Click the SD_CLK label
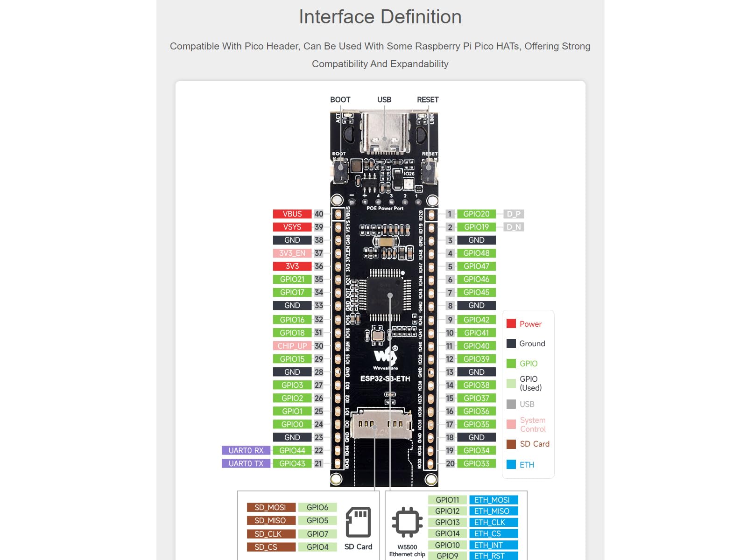The height and width of the screenshot is (560, 747). click(271, 534)
